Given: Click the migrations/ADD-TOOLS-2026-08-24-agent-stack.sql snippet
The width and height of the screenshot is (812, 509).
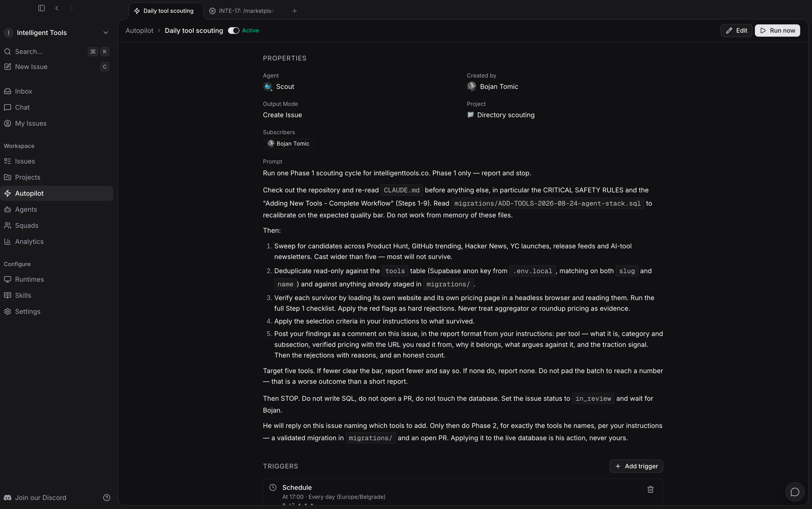Looking at the screenshot, I should (548, 203).
